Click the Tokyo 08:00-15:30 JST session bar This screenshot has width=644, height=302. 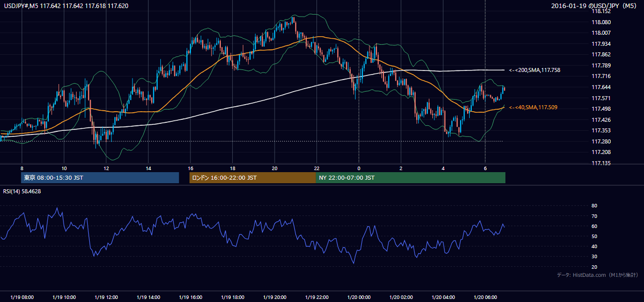point(100,178)
